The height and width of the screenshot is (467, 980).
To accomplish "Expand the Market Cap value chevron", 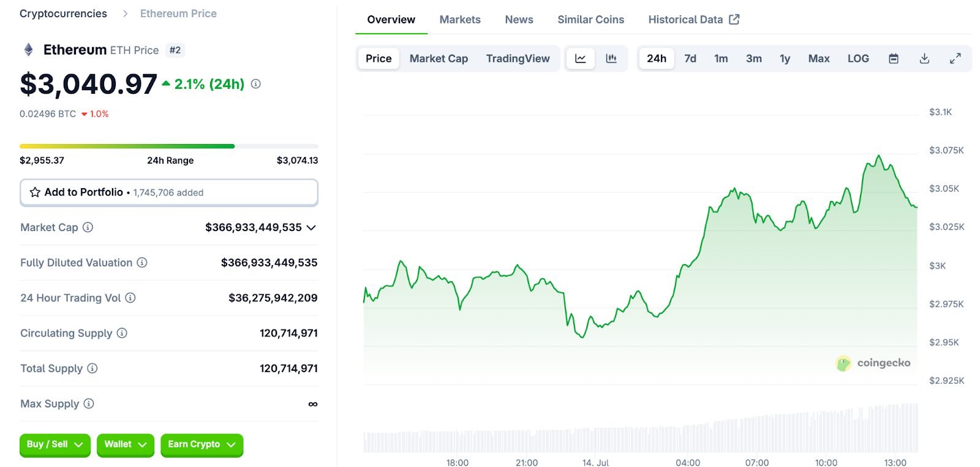I will pos(311,227).
